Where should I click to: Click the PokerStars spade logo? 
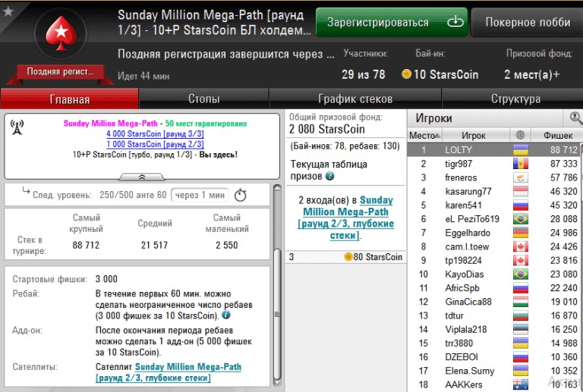pos(58,36)
